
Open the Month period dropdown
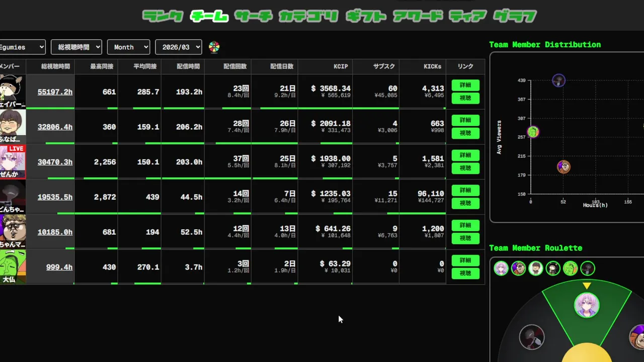[129, 47]
